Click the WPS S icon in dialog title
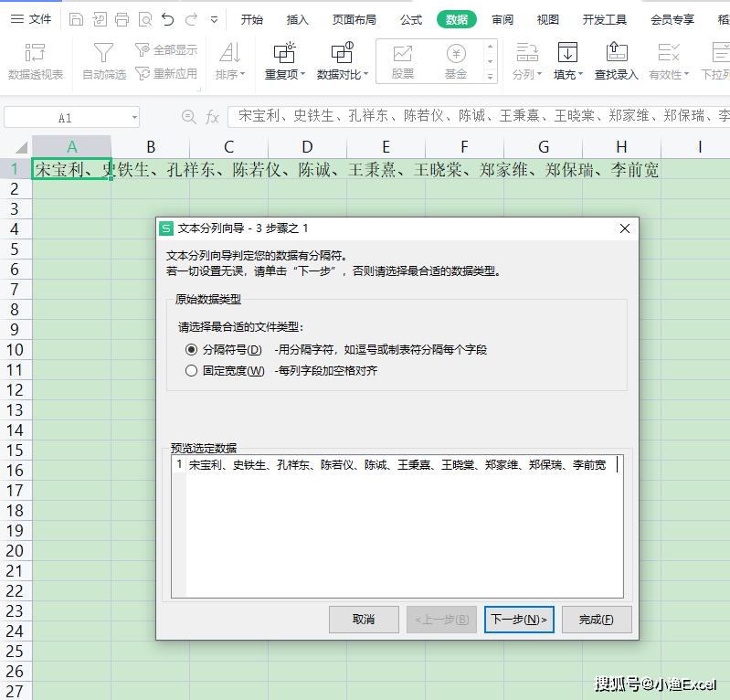 pyautogui.click(x=166, y=228)
